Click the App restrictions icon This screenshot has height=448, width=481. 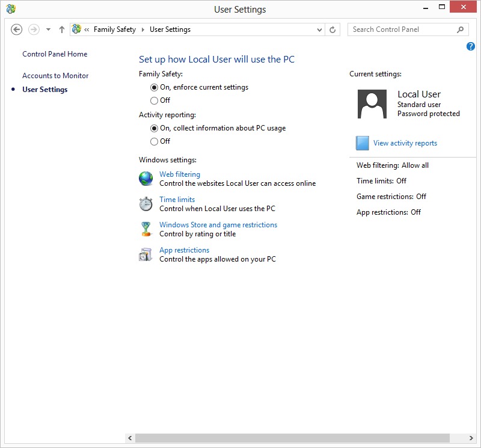point(146,254)
